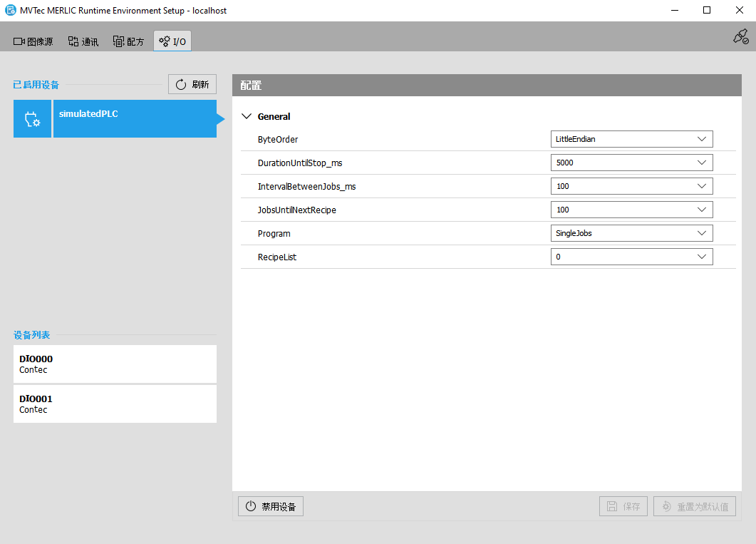Open the 图像源 image source tab
756x544 pixels.
point(33,41)
